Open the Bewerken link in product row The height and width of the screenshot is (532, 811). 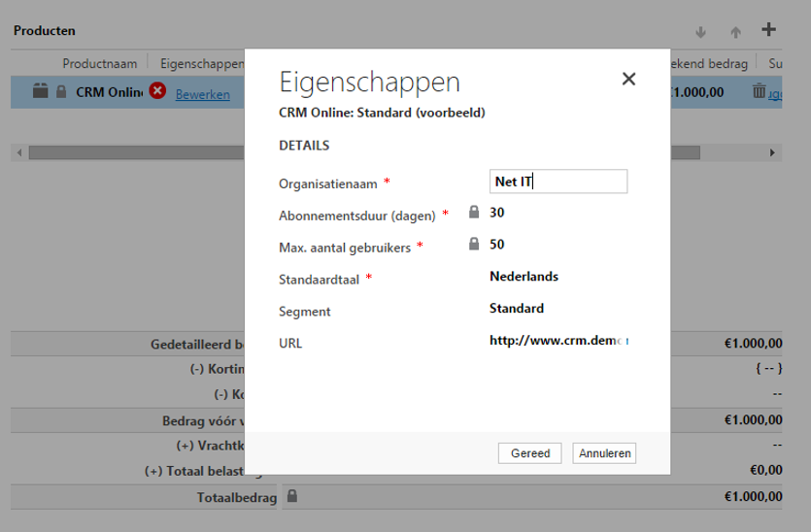[202, 94]
